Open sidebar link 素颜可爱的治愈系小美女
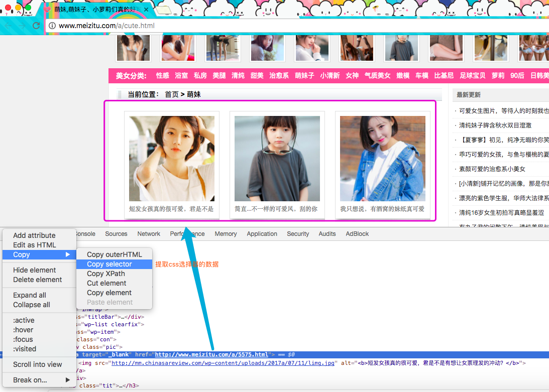The height and width of the screenshot is (392, 549). point(492,169)
